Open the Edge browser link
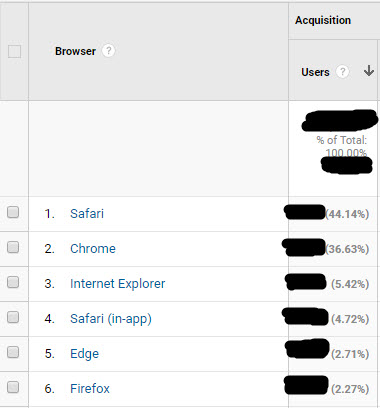 [x=84, y=354]
